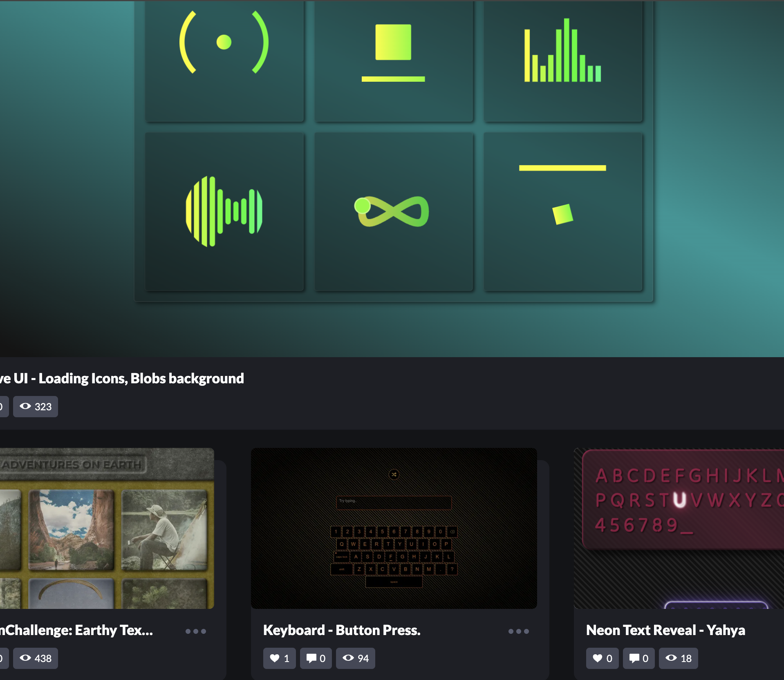Click the backspace key icon on virtual keyboard
Screen dimensions: 784x680
(452, 532)
